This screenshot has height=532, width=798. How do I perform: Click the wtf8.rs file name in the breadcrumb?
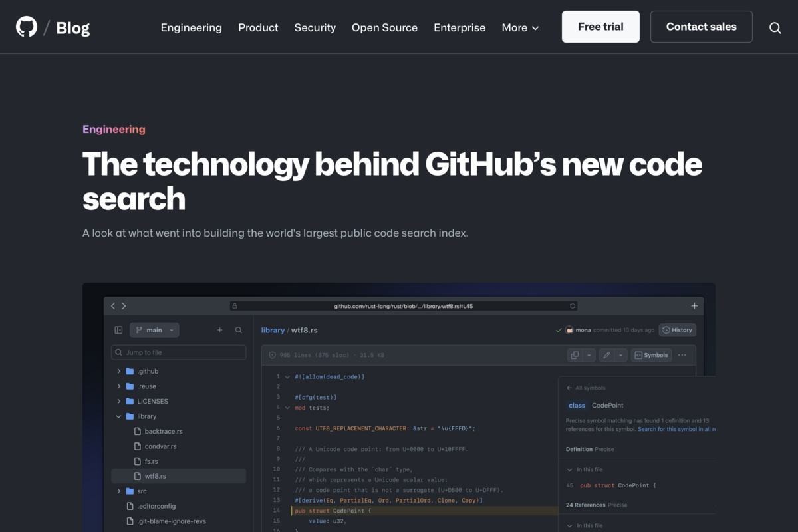(x=305, y=330)
